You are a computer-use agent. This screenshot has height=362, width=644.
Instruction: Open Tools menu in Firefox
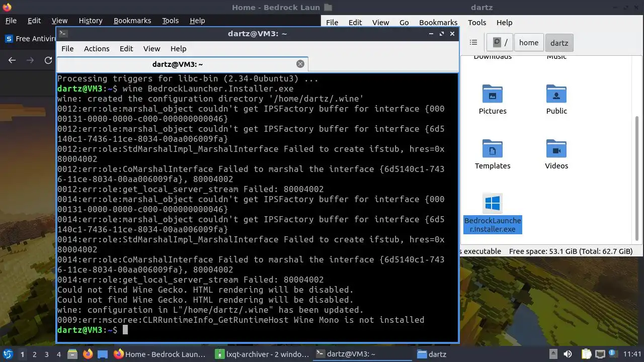tap(170, 21)
